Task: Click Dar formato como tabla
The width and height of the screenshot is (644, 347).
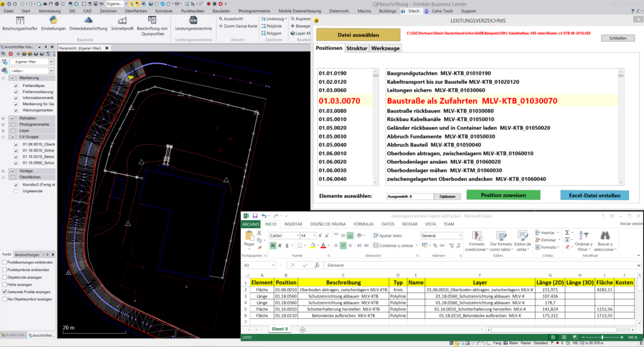Action: click(x=501, y=242)
